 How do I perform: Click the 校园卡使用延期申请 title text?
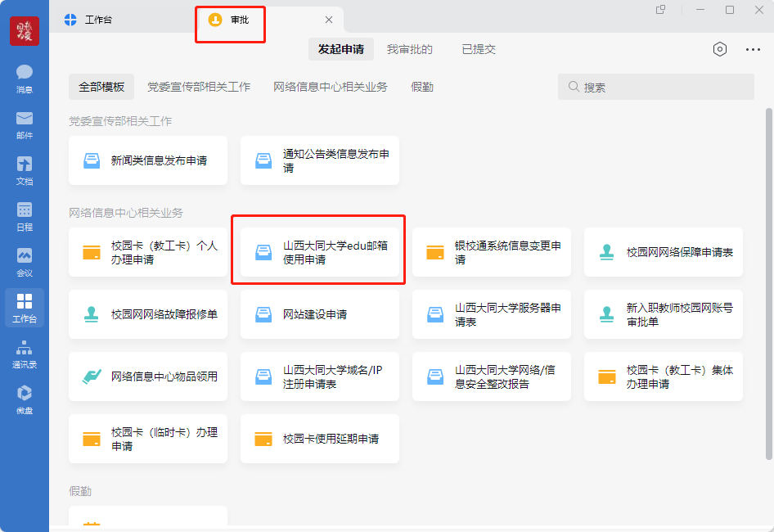click(x=331, y=440)
